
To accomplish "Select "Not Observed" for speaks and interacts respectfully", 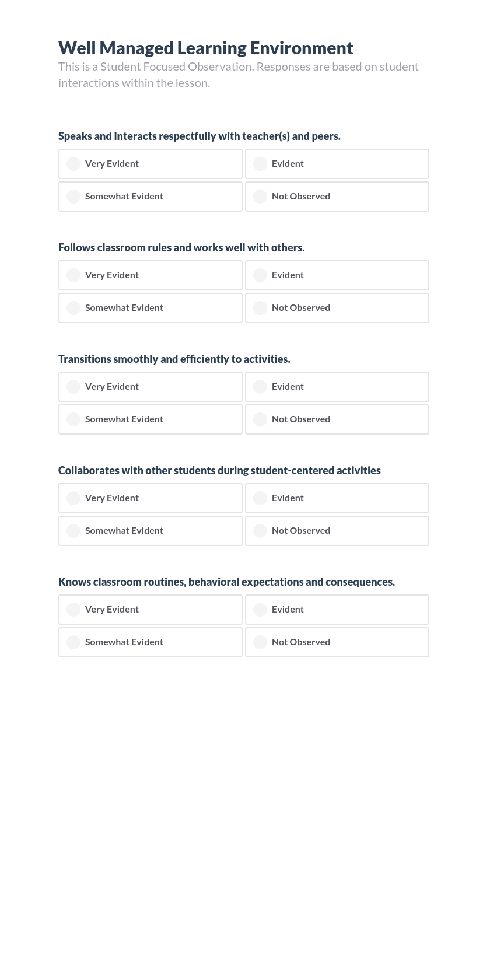I will pos(337,197).
